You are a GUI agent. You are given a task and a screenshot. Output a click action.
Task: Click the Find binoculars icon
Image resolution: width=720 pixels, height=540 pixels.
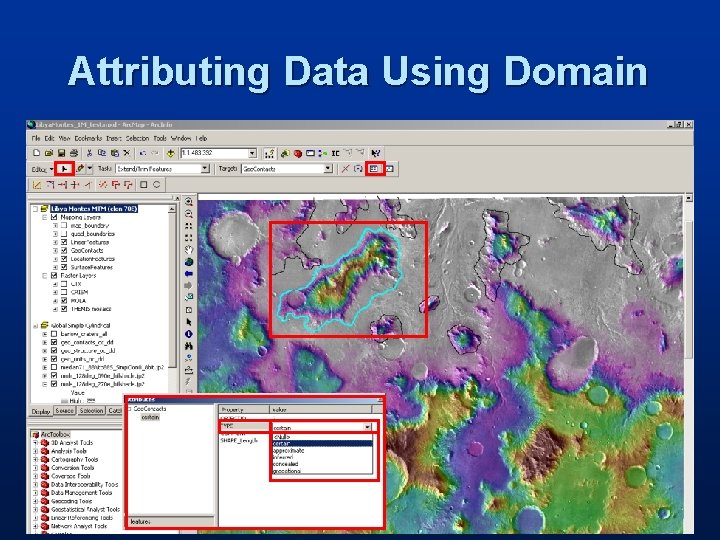pos(188,346)
